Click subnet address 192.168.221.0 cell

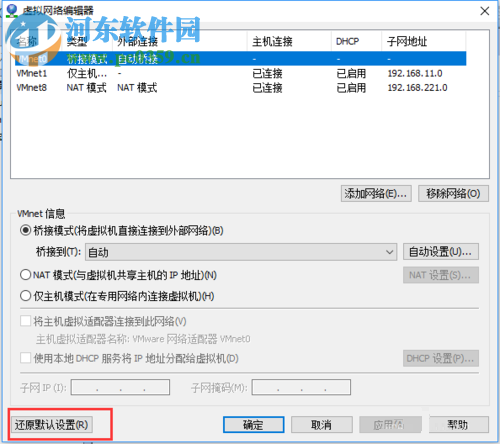417,88
